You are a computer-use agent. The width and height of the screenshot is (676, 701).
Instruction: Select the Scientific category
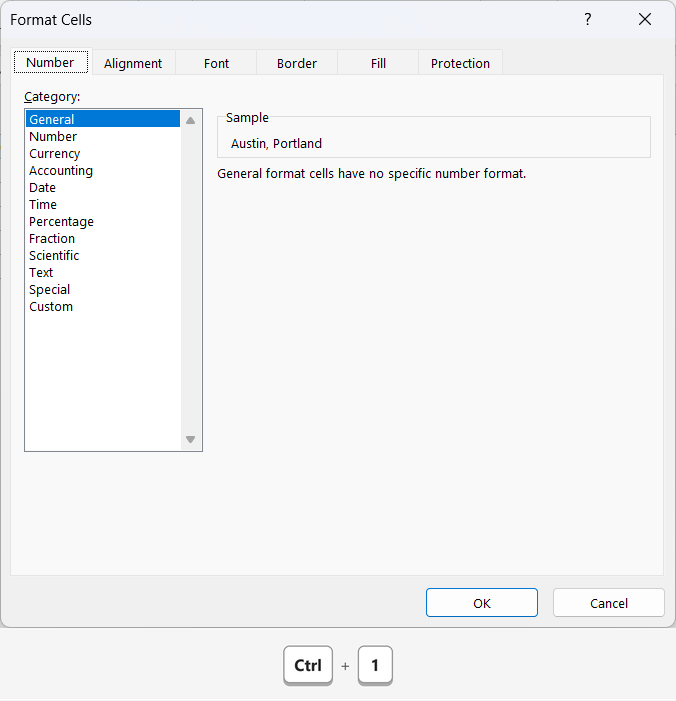tap(103, 255)
